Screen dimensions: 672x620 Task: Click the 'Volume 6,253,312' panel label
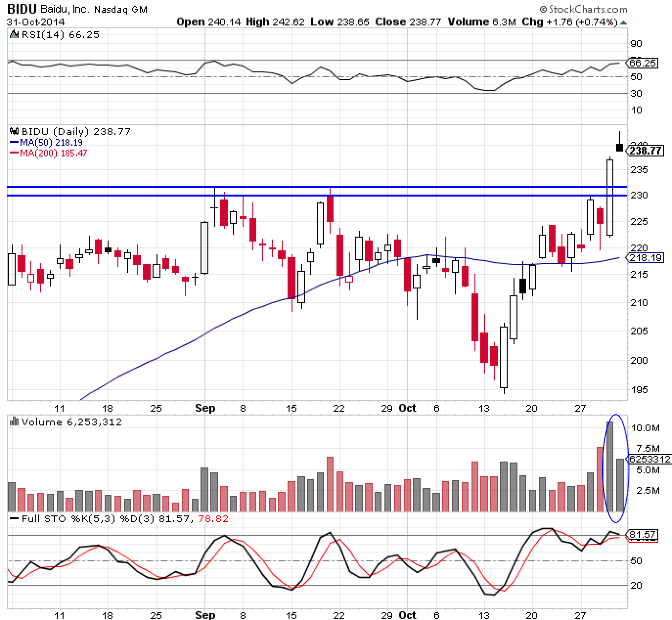71,422
